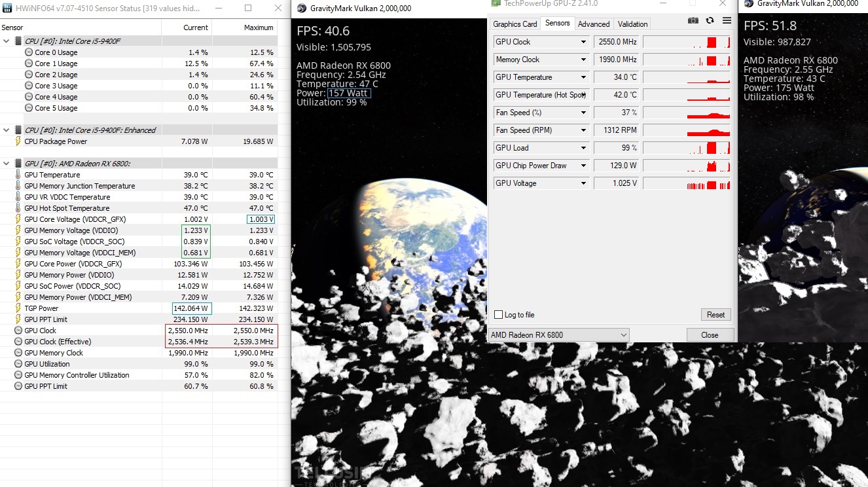Select the Sensors tab in GPU-Z

[x=558, y=24]
